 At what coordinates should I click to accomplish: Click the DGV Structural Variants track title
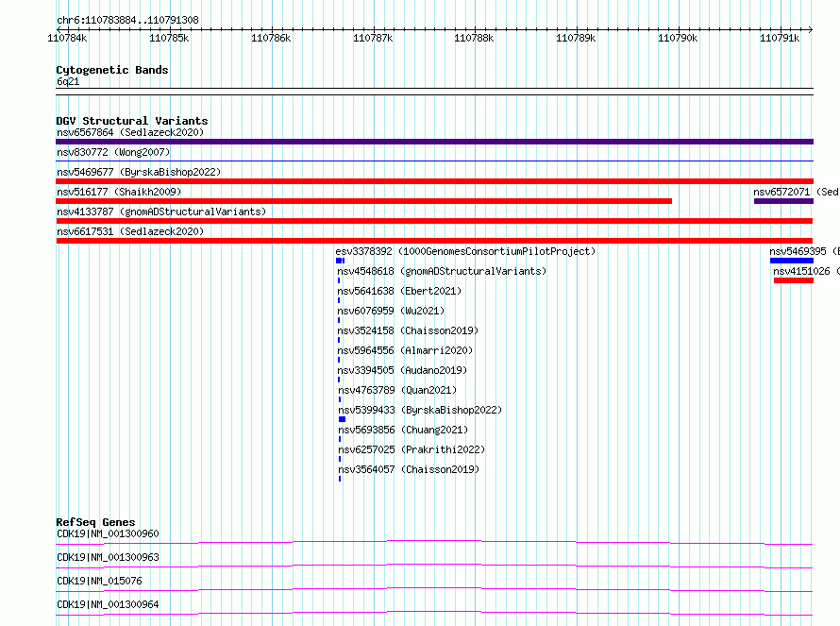pyautogui.click(x=132, y=121)
